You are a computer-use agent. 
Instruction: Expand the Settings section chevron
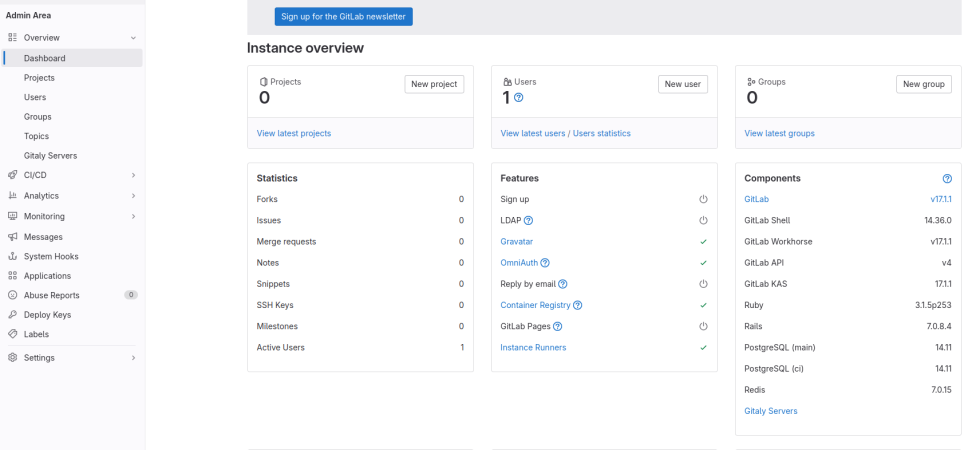point(133,358)
